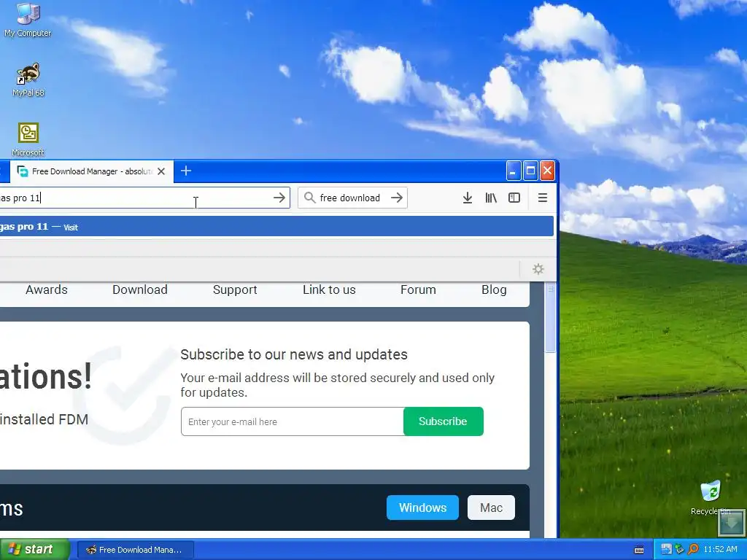
Task: Submit search with the search arrow
Action: (x=397, y=198)
